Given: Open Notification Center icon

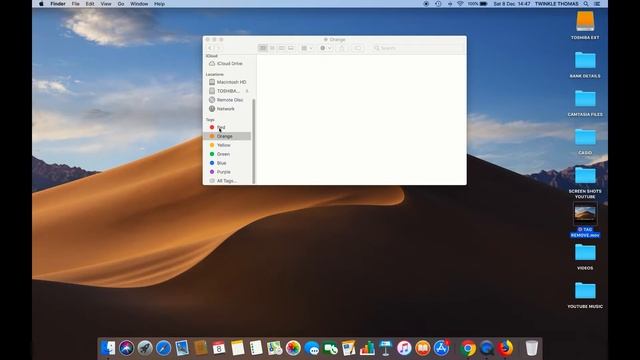Looking at the screenshot, I should click(x=597, y=4).
